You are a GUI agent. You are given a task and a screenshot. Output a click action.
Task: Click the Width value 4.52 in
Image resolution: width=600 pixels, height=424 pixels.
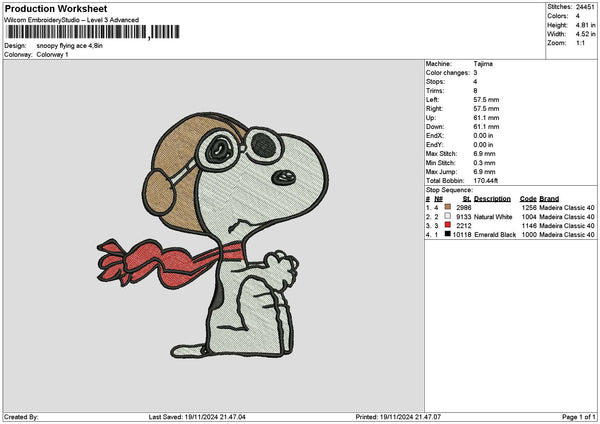[585, 34]
